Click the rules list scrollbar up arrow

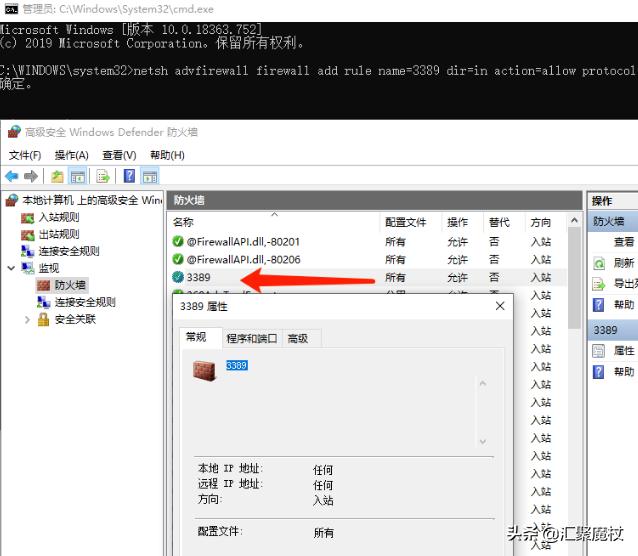pos(574,221)
